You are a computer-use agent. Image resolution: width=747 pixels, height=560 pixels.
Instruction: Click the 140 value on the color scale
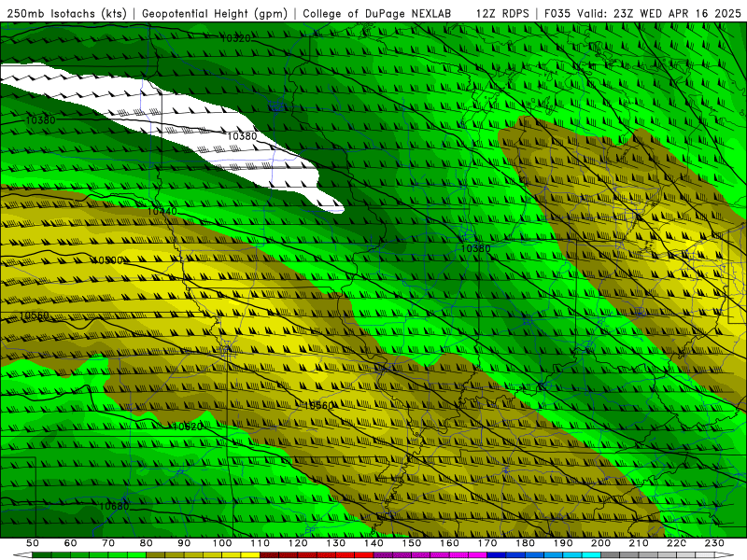373,543
